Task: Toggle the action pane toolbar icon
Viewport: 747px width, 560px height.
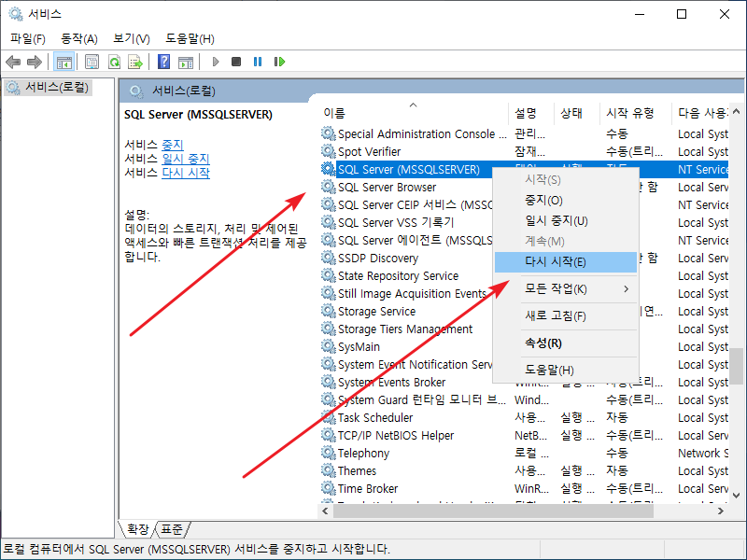Action: point(186,62)
